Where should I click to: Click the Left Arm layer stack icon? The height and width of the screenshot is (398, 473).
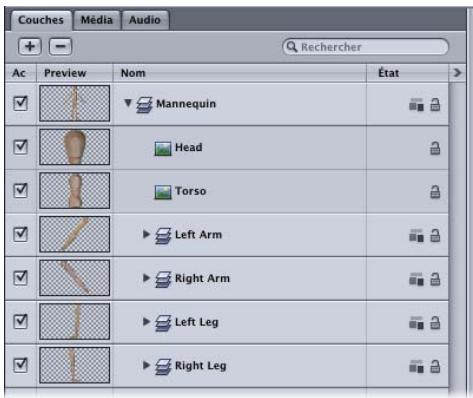coord(163,236)
